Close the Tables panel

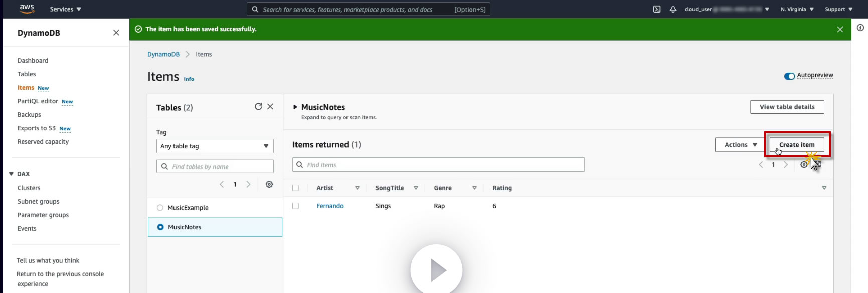270,107
